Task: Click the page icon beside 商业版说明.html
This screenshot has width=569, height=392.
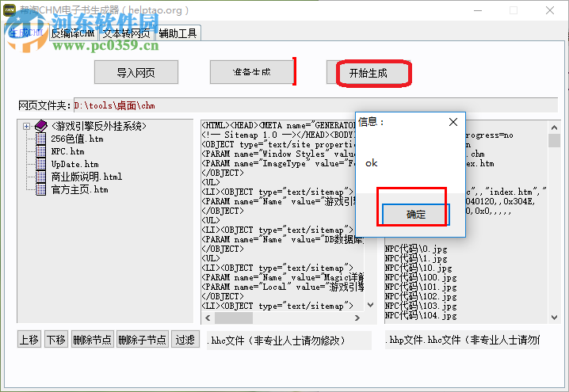Action: [x=40, y=177]
